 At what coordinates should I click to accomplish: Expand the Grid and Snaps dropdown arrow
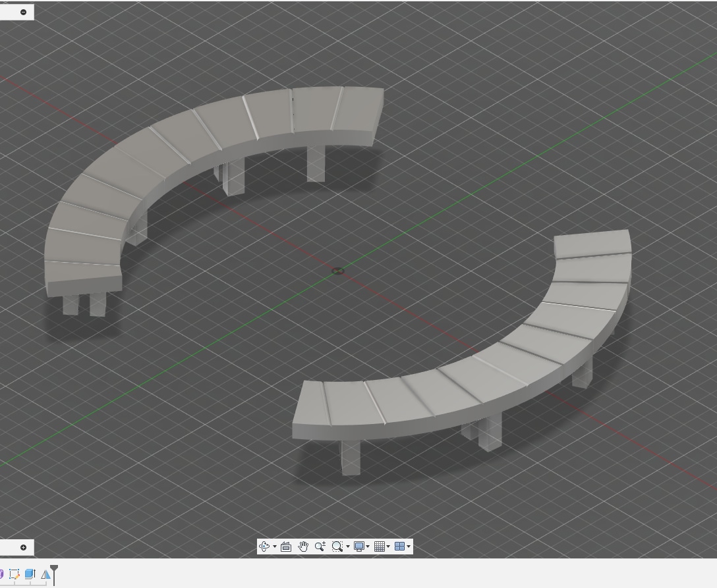click(x=388, y=547)
